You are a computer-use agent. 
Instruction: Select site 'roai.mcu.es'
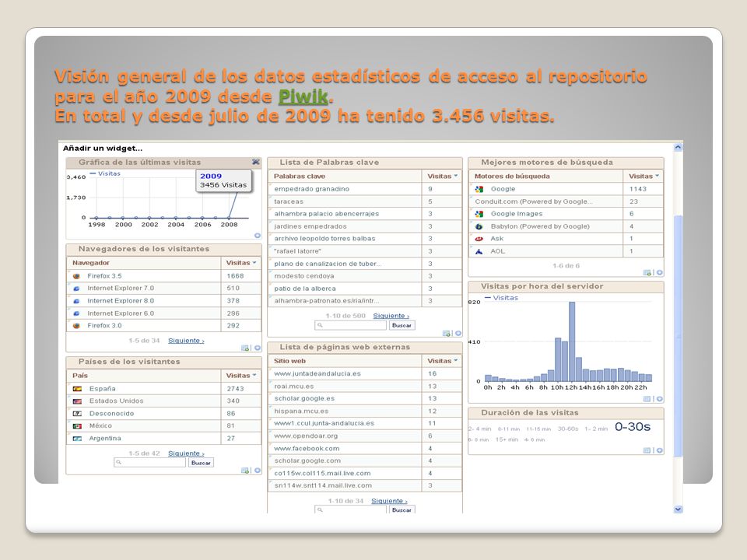tap(293, 387)
